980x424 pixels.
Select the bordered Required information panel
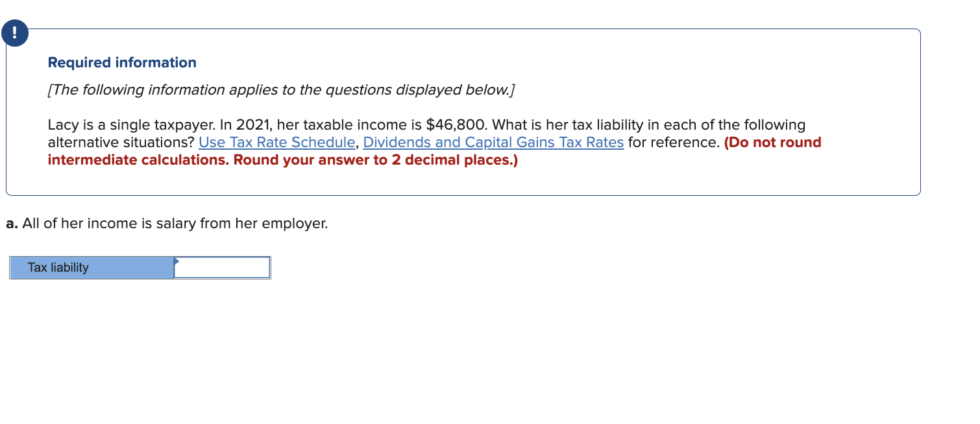[463, 110]
